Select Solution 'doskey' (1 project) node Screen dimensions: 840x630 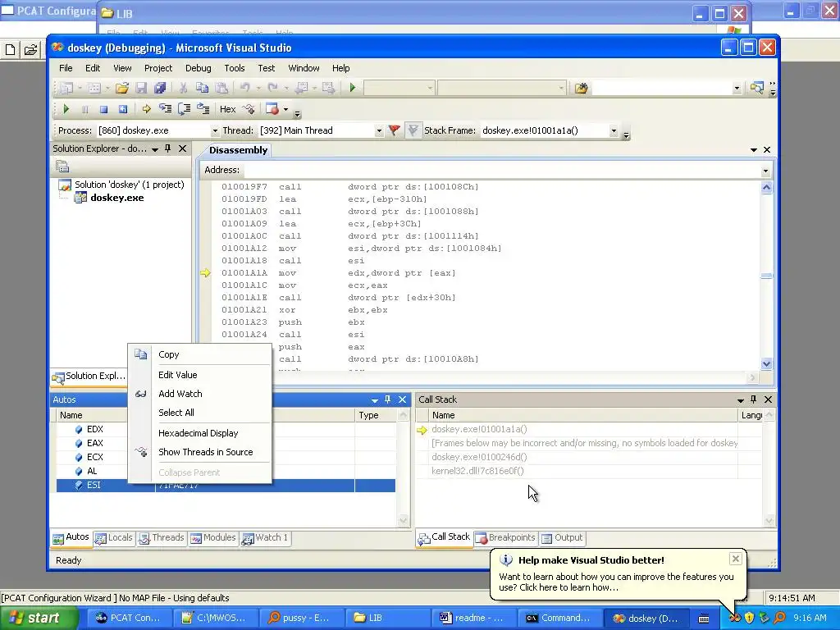click(129, 185)
